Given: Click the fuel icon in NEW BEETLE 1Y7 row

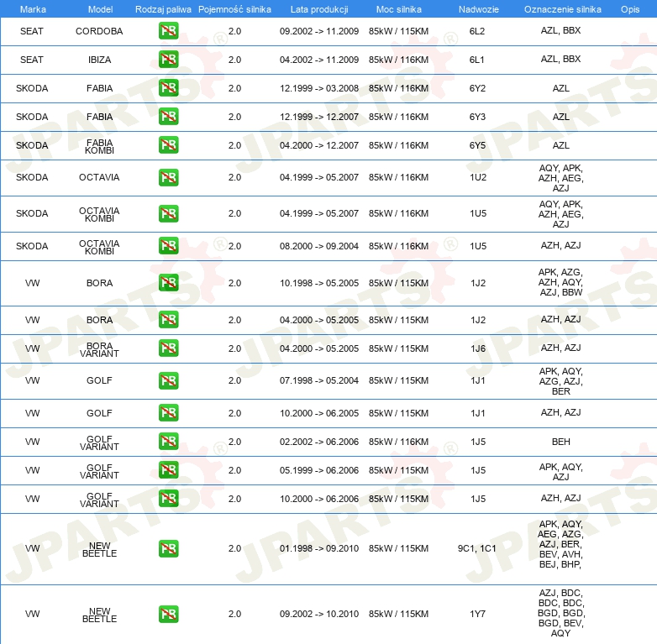Looking at the screenshot, I should tap(168, 614).
